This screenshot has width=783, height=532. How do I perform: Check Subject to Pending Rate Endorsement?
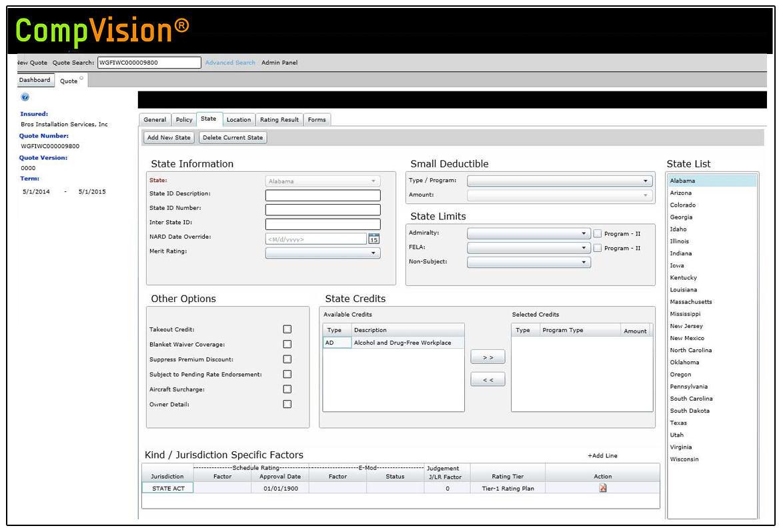(287, 374)
